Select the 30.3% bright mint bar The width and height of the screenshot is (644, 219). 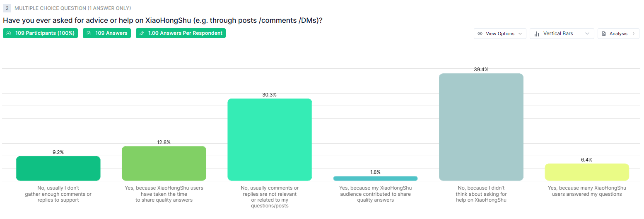[x=270, y=140]
